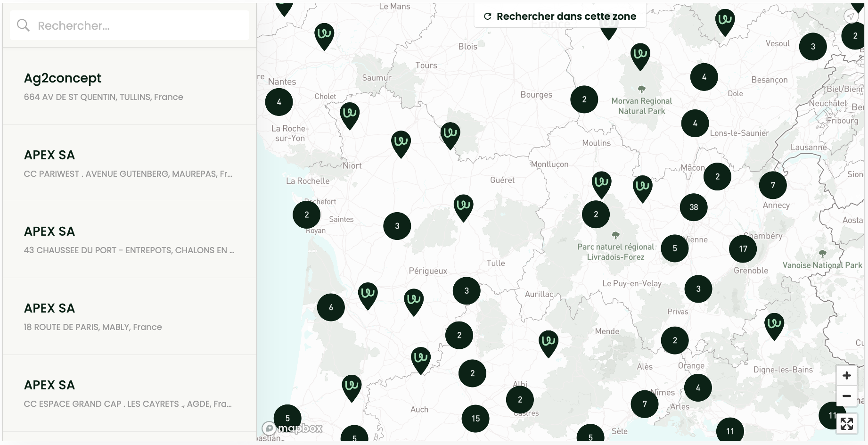Open the APEX SA Maurepas listing

[127, 163]
